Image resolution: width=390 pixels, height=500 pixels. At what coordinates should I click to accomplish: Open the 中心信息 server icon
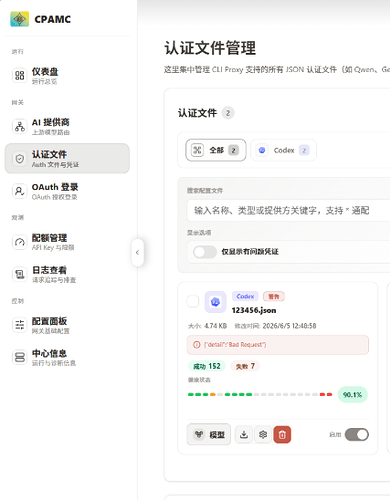[20, 357]
